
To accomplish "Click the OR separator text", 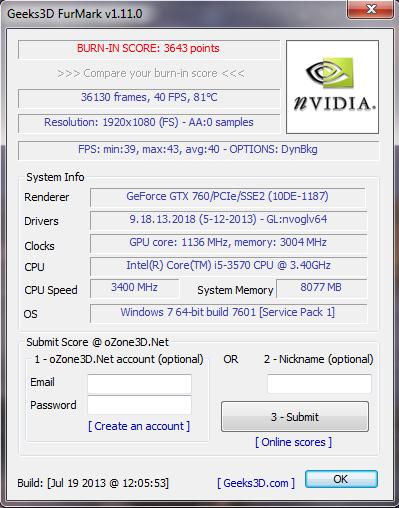I will (231, 359).
